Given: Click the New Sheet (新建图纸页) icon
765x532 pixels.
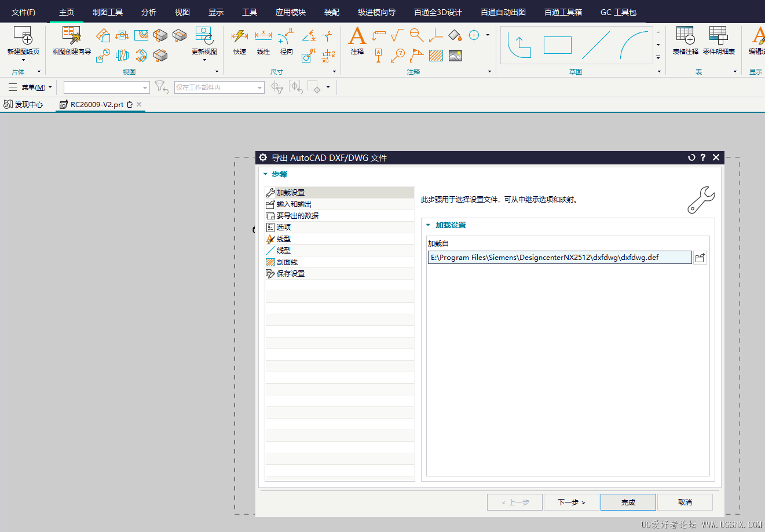Looking at the screenshot, I should [23, 36].
